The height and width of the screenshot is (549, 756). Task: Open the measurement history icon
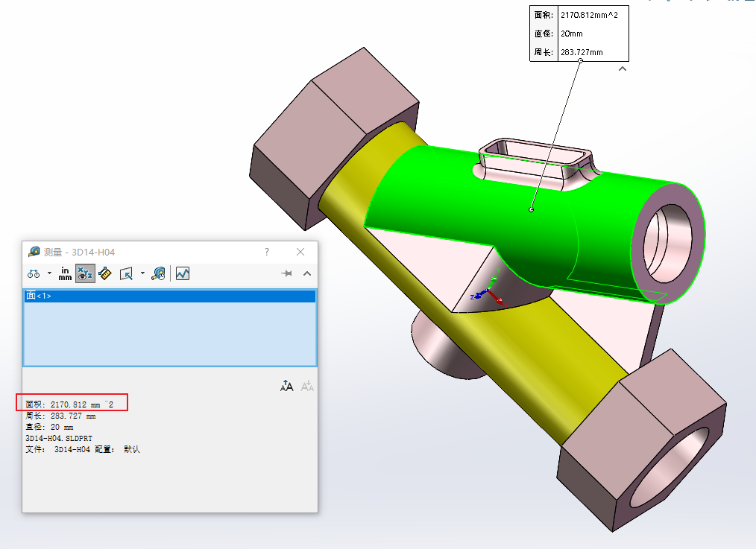[x=159, y=273]
